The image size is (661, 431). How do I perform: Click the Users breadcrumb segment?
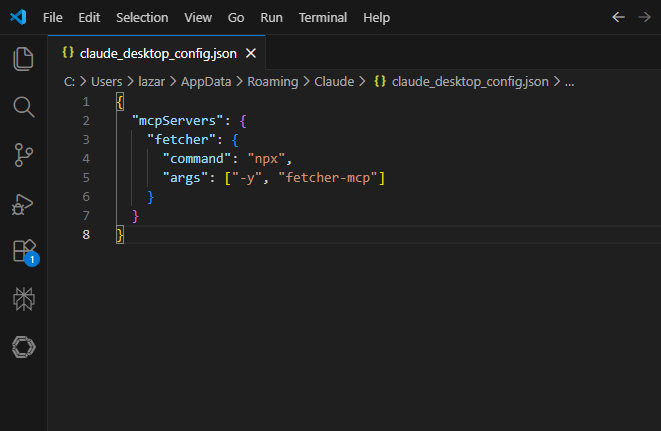pyautogui.click(x=107, y=81)
